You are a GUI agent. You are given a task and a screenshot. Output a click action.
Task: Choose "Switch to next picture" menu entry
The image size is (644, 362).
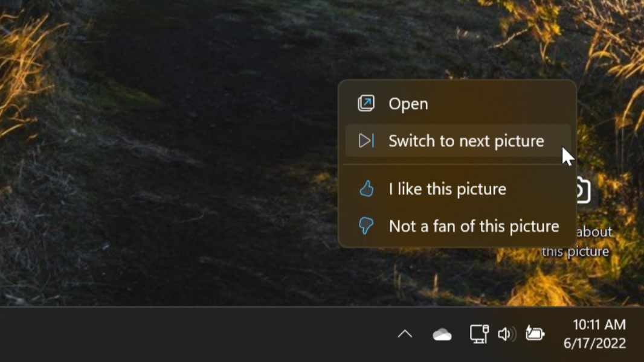point(466,141)
